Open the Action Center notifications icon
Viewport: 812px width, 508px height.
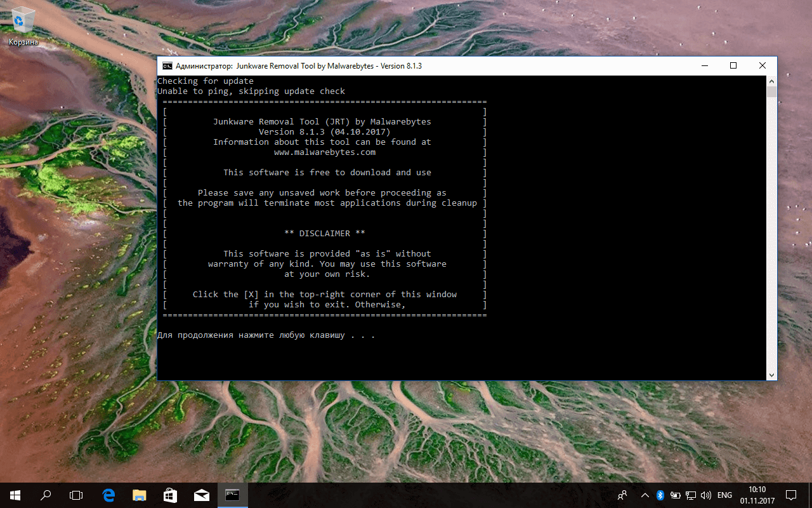(791, 495)
